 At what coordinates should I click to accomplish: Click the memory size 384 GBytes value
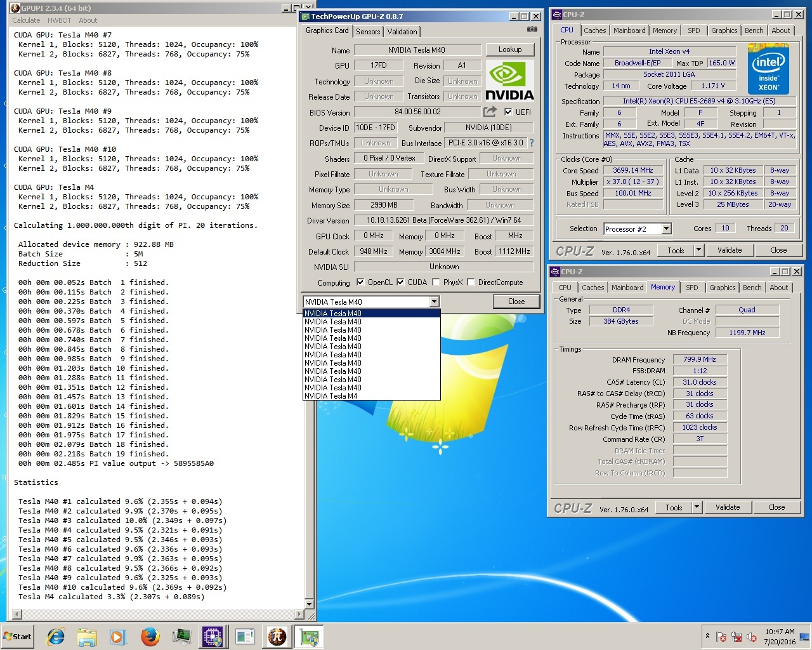(620, 321)
